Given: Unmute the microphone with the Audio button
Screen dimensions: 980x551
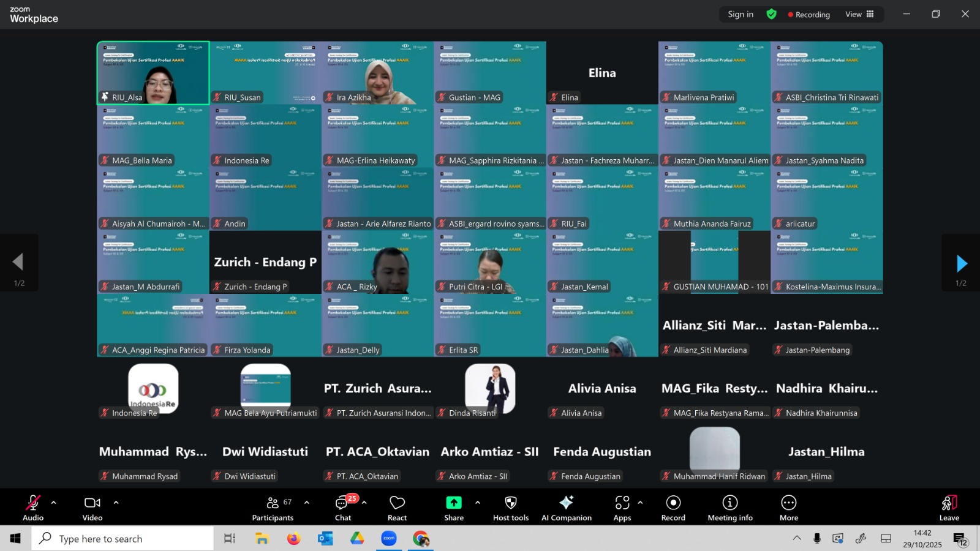Looking at the screenshot, I should tap(33, 508).
